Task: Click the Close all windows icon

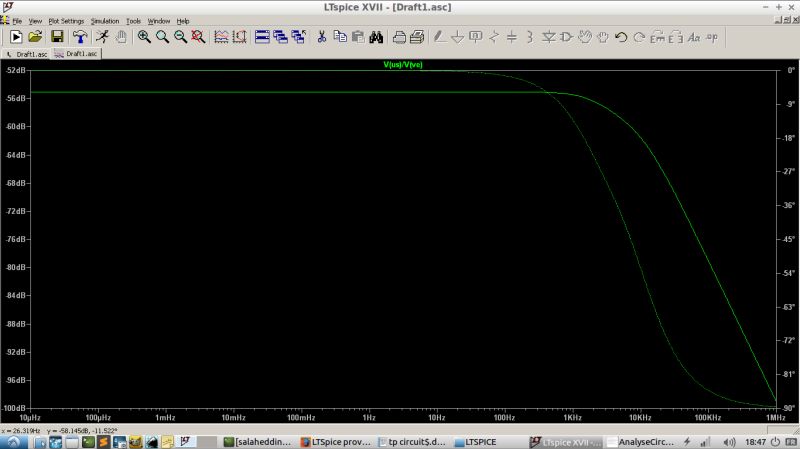Action: click(298, 37)
